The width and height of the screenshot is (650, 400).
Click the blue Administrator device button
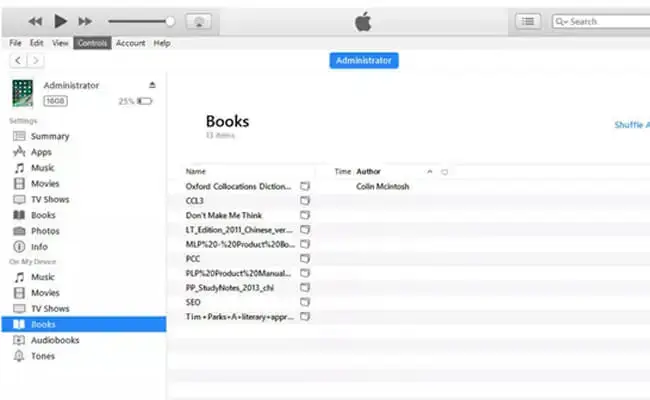point(364,61)
